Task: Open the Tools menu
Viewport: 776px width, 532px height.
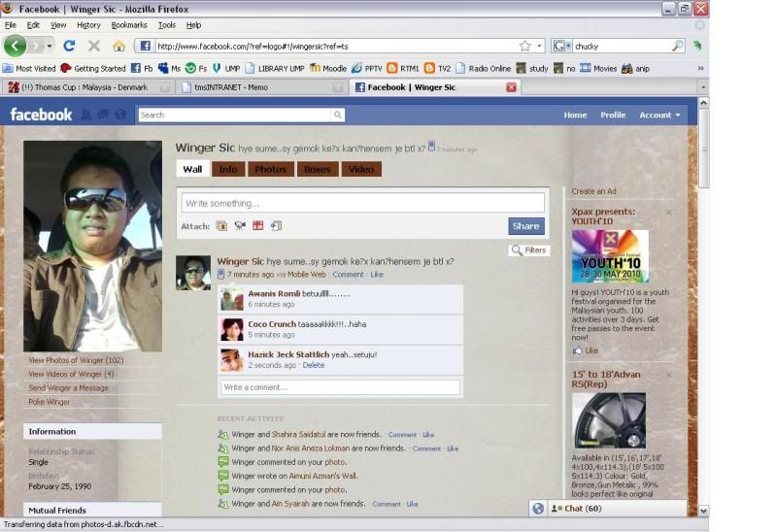Action: (167, 24)
